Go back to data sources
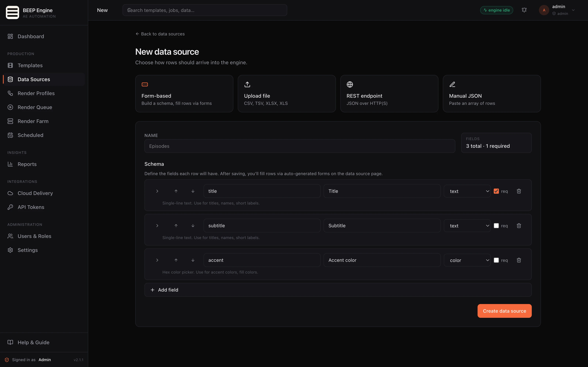The width and height of the screenshot is (588, 367). (x=160, y=34)
